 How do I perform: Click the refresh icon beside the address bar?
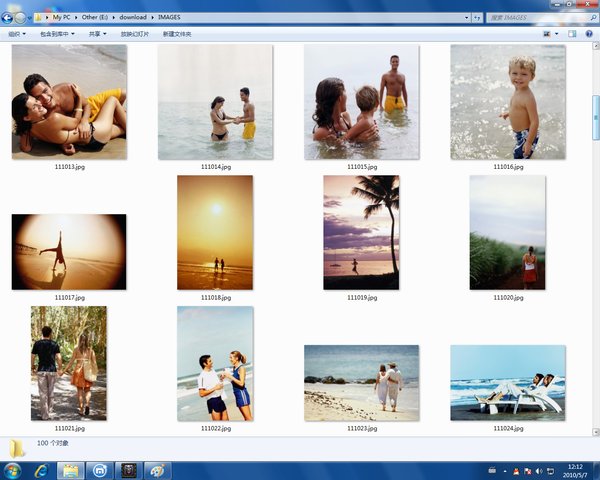[x=476, y=18]
